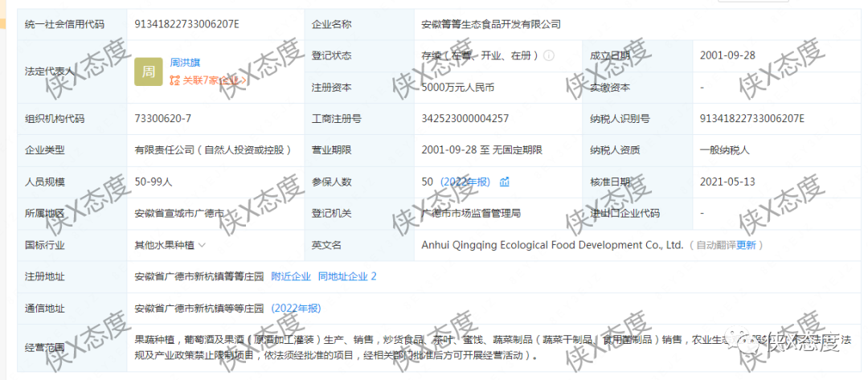Select registration status 存续 text

point(480,55)
